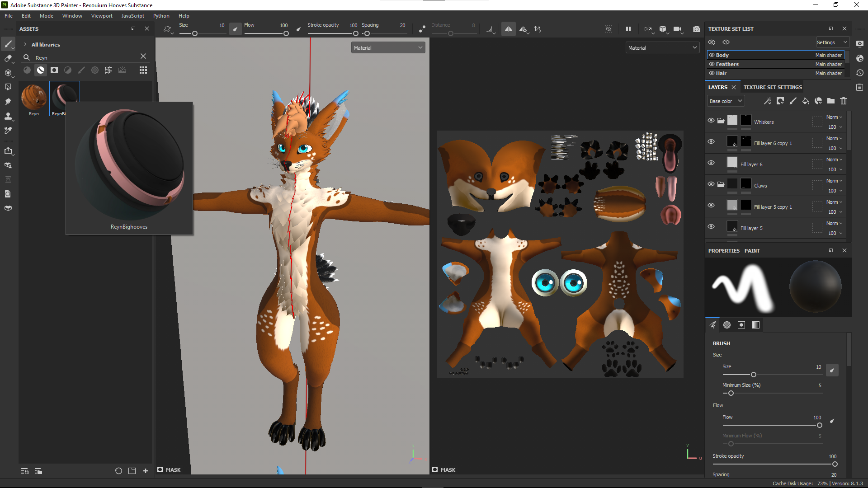Add a fill layer with bucket icon

point(806,101)
